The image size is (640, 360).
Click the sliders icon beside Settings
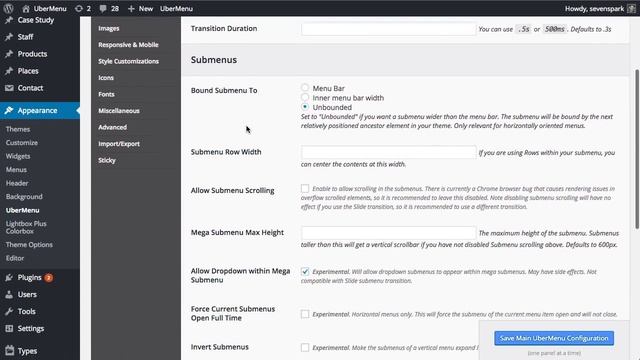(x=9, y=329)
